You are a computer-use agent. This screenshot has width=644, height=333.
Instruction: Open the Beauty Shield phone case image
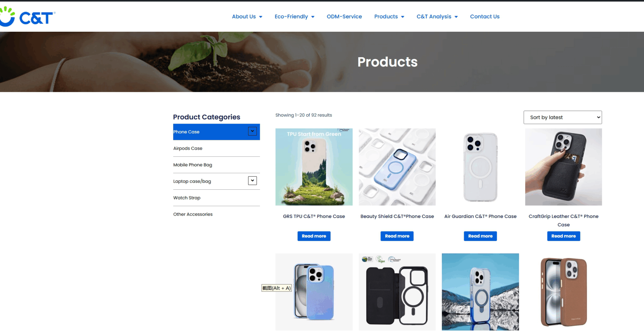coord(397,167)
